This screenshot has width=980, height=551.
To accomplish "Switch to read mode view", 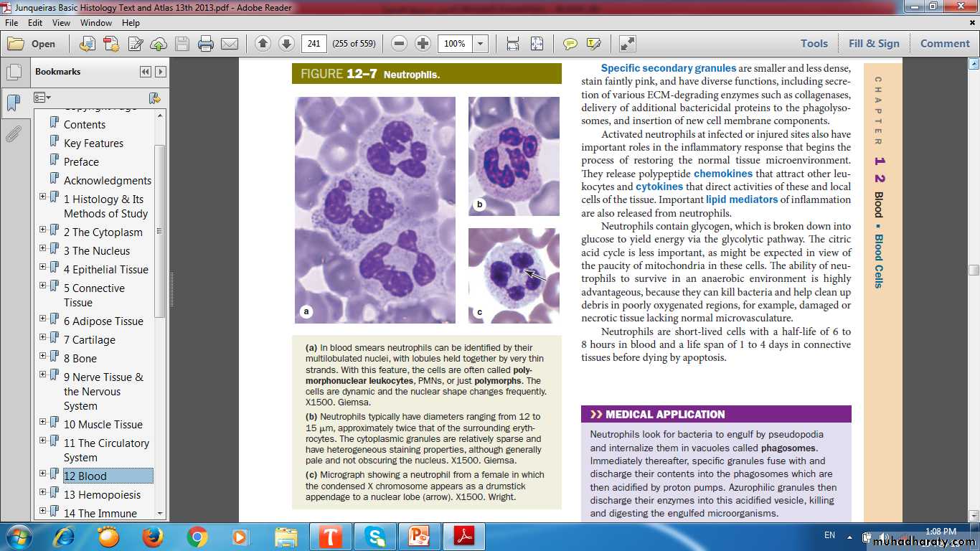I will tap(628, 44).
